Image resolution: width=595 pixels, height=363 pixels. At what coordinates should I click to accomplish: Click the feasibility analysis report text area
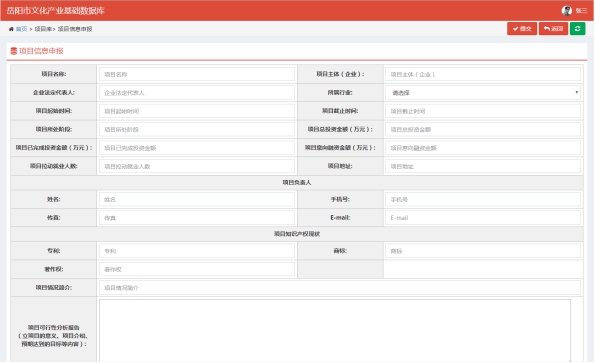click(335, 330)
